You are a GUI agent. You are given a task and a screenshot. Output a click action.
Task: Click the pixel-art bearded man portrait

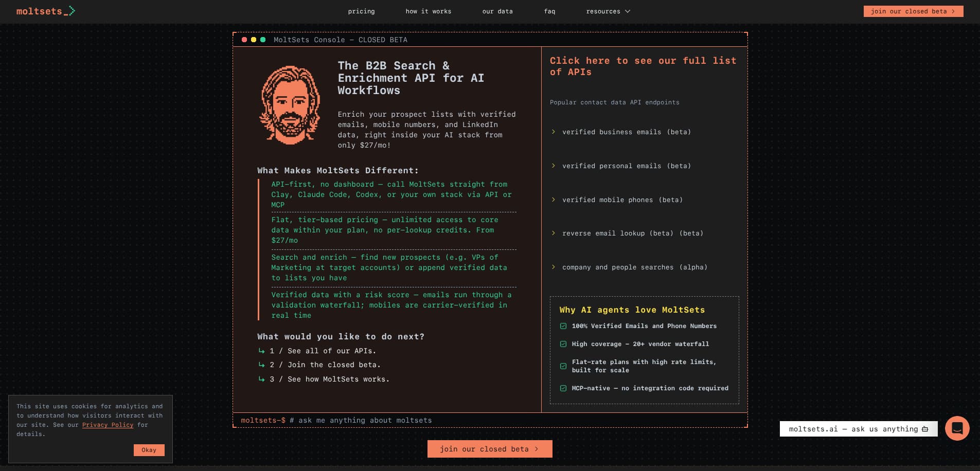[x=290, y=104]
